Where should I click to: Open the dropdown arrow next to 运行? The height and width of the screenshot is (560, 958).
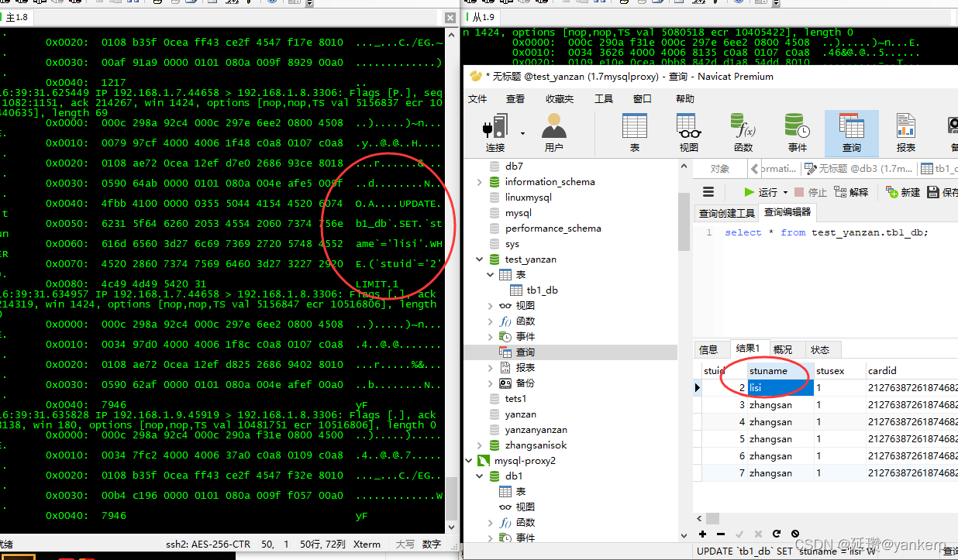pyautogui.click(x=785, y=192)
